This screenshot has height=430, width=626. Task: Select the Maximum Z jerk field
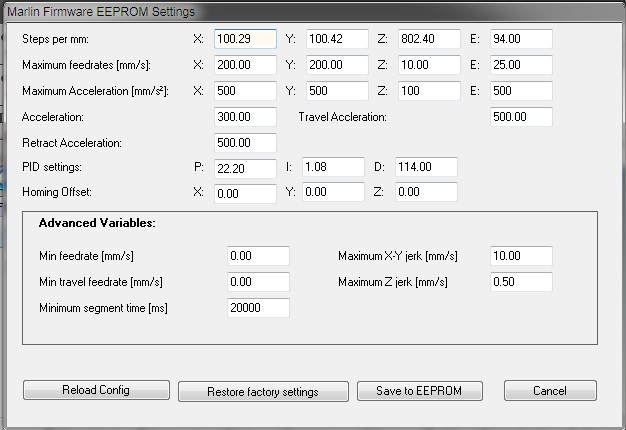(521, 282)
